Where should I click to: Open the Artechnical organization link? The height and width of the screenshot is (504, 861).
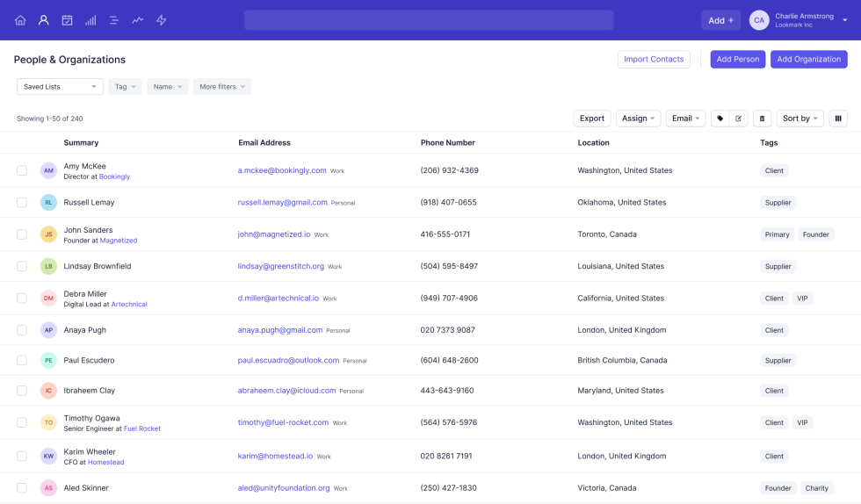coord(129,304)
